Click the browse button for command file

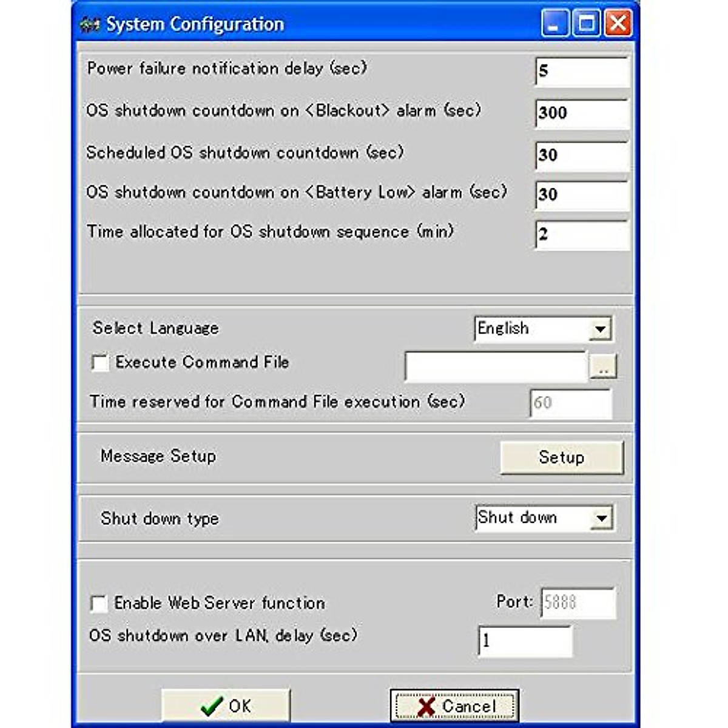click(603, 367)
